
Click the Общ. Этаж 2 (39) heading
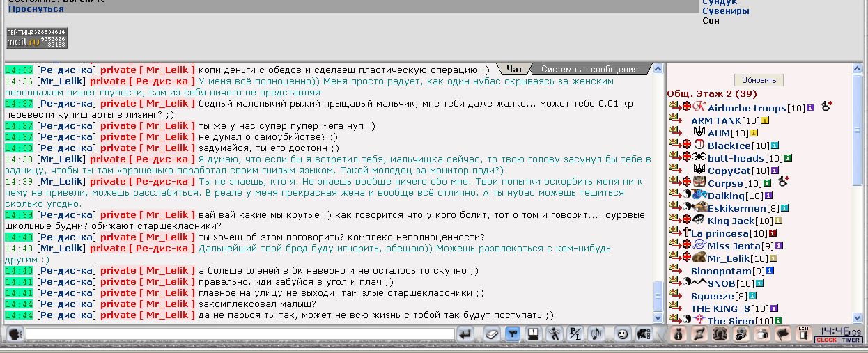point(712,93)
